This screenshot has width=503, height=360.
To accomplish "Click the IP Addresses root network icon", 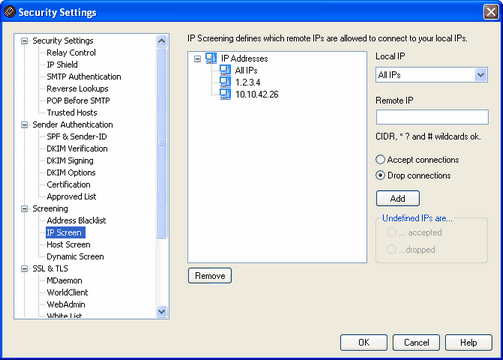I will pos(211,58).
